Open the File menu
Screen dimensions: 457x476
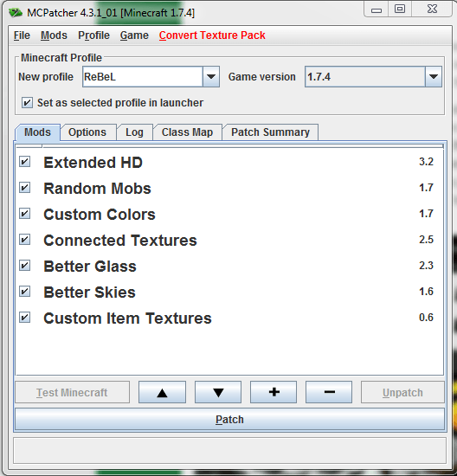(22, 35)
